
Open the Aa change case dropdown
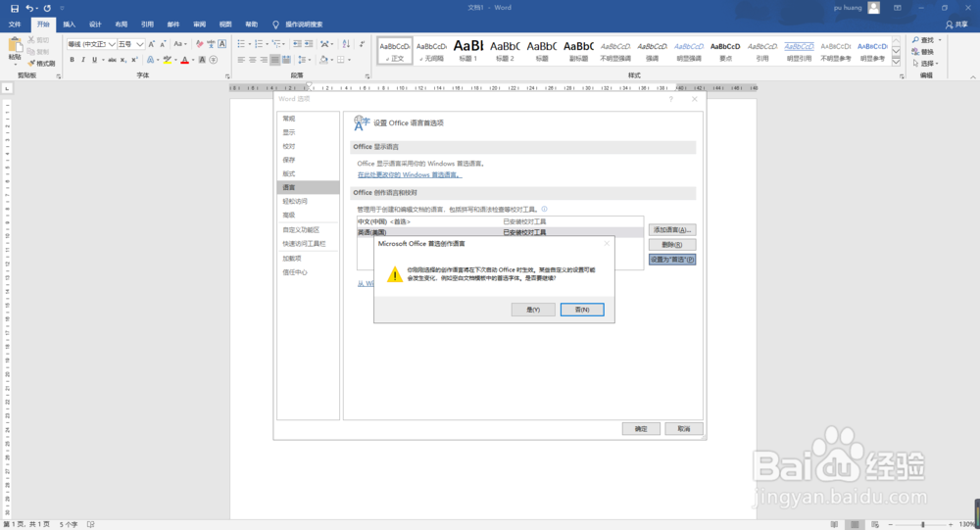point(180,44)
